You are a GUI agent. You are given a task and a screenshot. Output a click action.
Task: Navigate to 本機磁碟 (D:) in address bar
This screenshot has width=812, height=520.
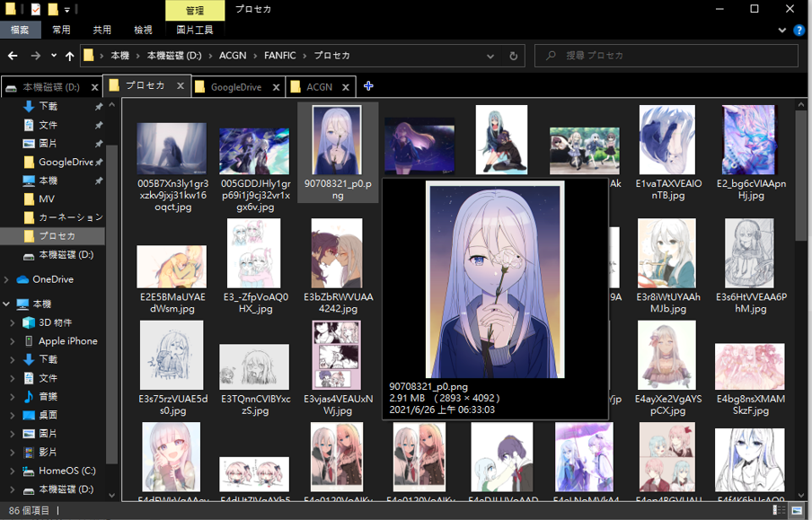coord(174,56)
